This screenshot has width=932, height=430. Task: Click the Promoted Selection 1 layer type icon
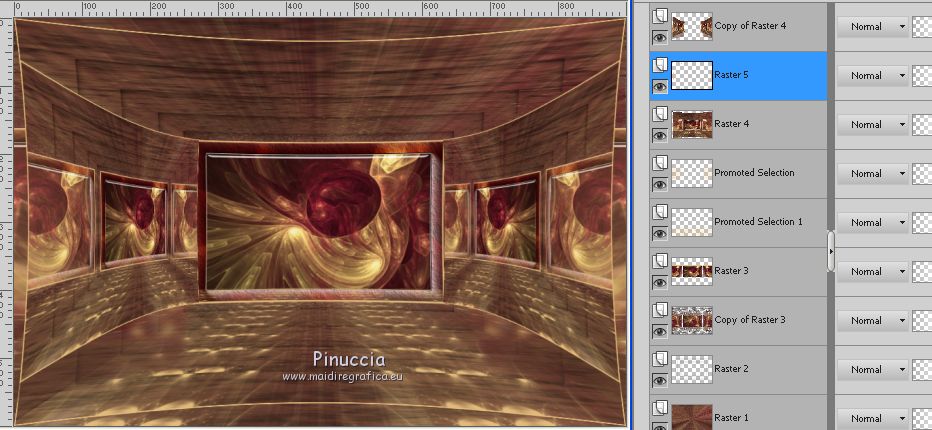pyautogui.click(x=659, y=212)
